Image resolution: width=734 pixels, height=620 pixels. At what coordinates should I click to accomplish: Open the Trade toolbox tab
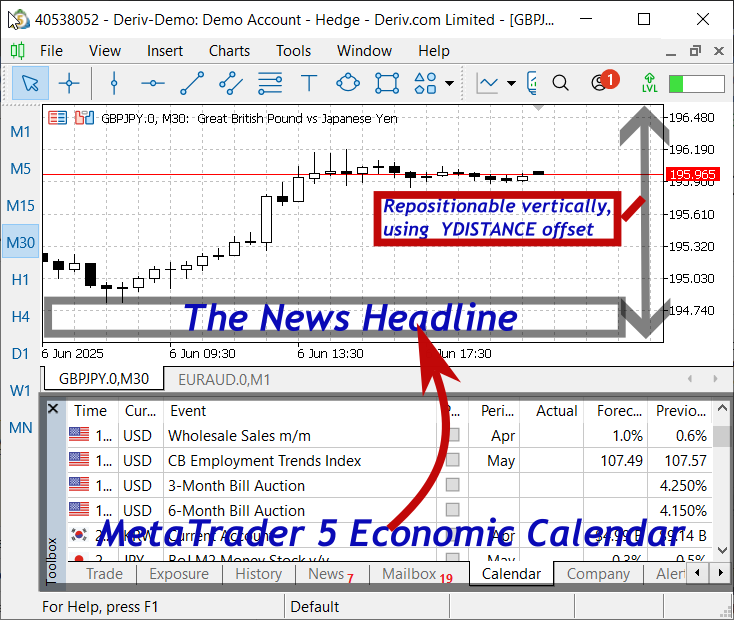point(104,574)
